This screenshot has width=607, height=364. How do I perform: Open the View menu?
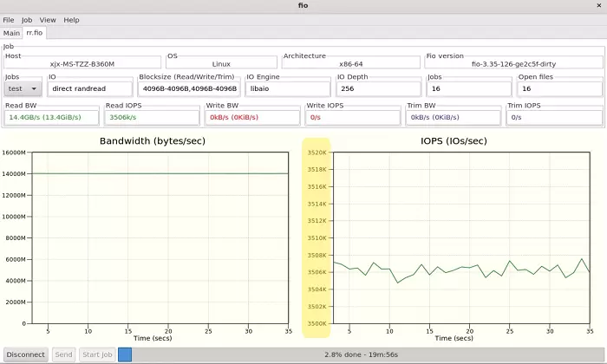(48, 20)
